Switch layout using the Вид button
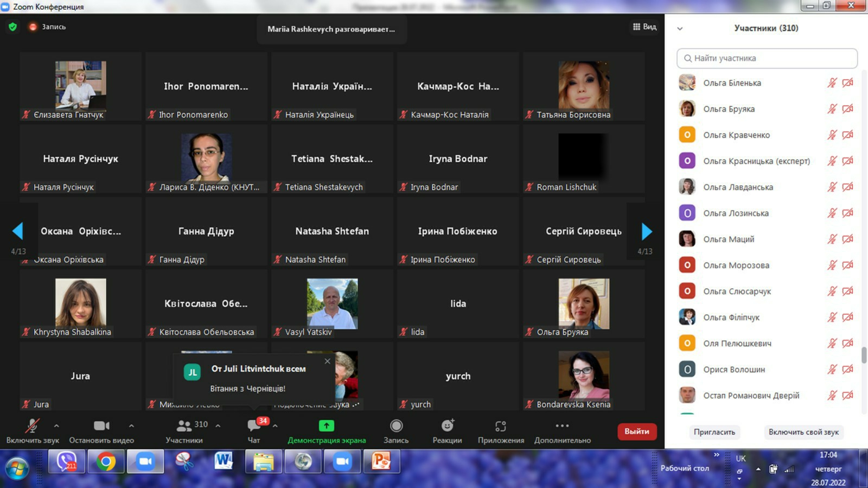This screenshot has width=868, height=488. 644,27
